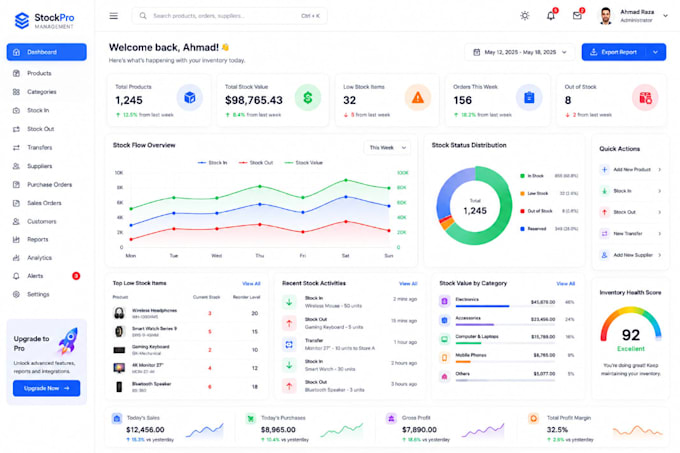Open notifications via the bell icon
The image size is (680, 453).
551,16
